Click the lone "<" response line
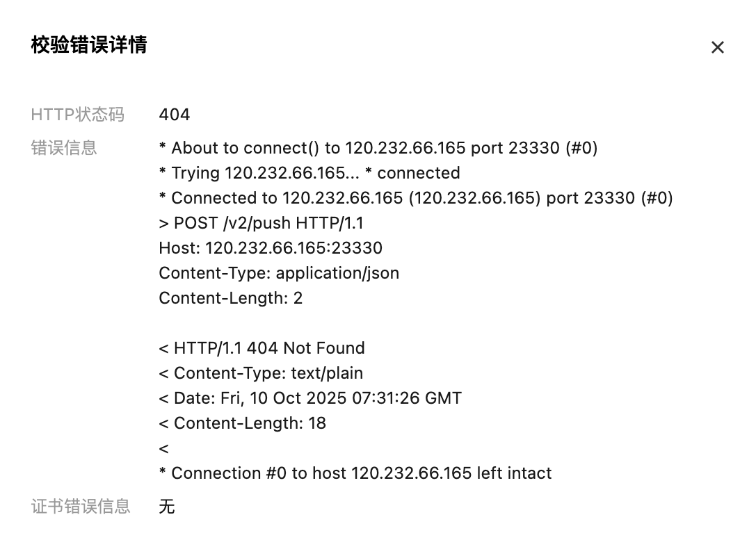Screen dimensions: 756x549 pyautogui.click(x=164, y=448)
